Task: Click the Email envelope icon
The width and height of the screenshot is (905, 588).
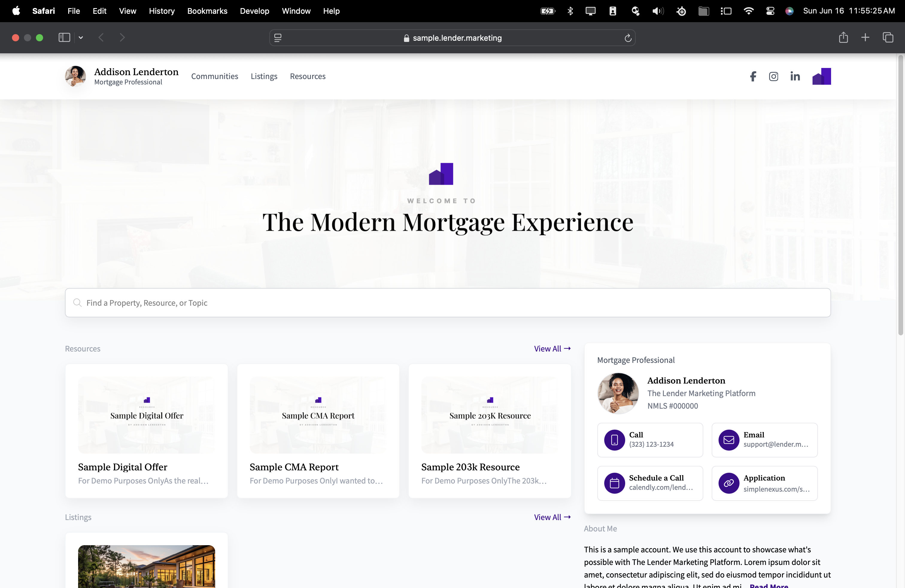Action: 728,440
